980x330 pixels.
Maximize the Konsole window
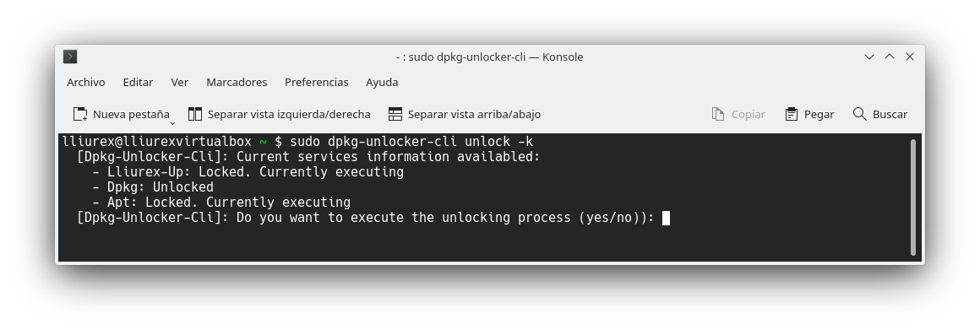890,57
